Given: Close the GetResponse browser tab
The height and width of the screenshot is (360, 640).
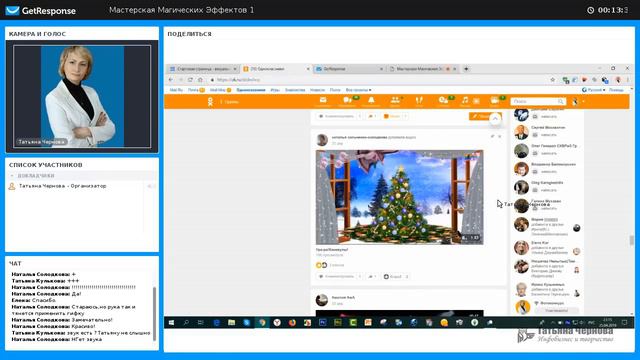Looking at the screenshot, I should pyautogui.click(x=382, y=69).
